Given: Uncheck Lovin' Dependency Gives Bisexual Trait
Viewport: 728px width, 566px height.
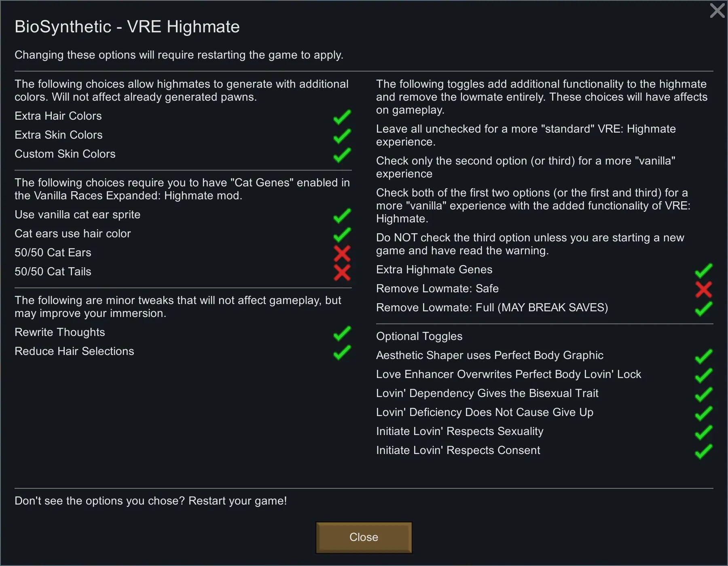Looking at the screenshot, I should [x=703, y=394].
